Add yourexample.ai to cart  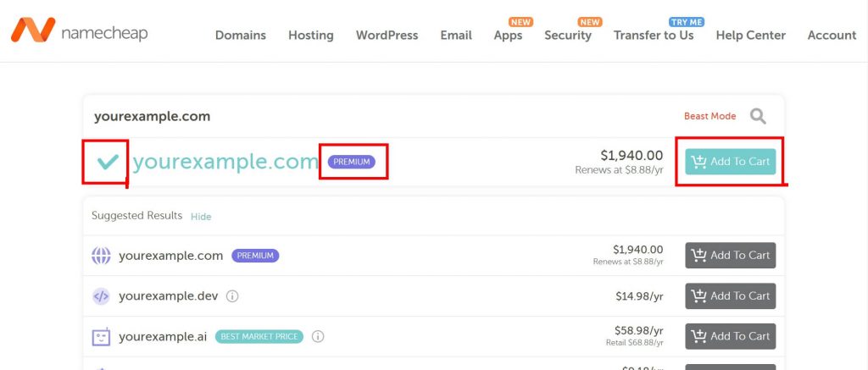730,336
